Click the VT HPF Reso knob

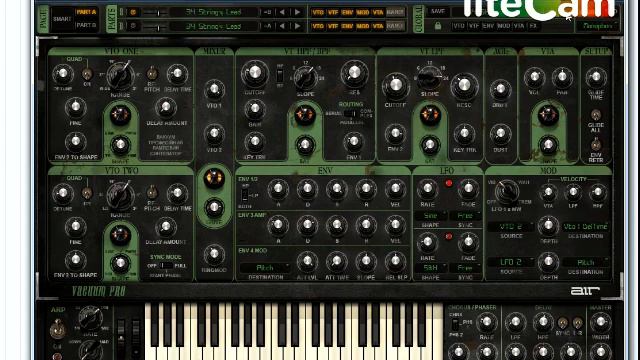click(x=354, y=73)
